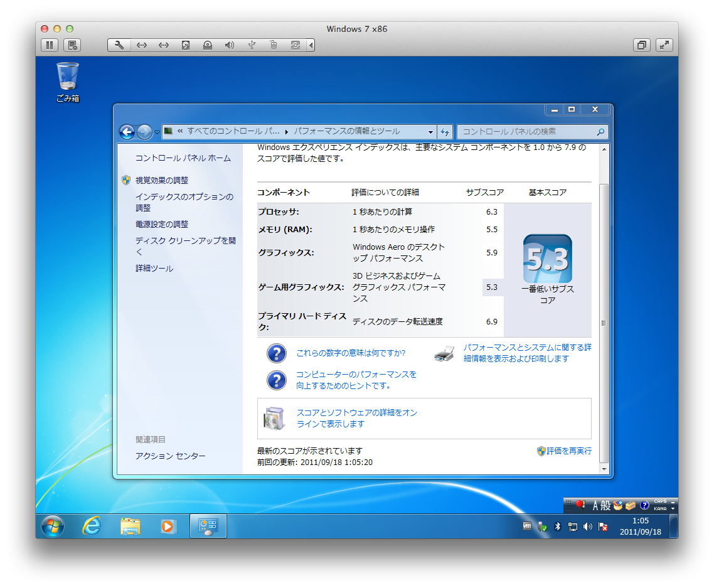Launch Windows Media Player from taskbar

click(x=169, y=526)
